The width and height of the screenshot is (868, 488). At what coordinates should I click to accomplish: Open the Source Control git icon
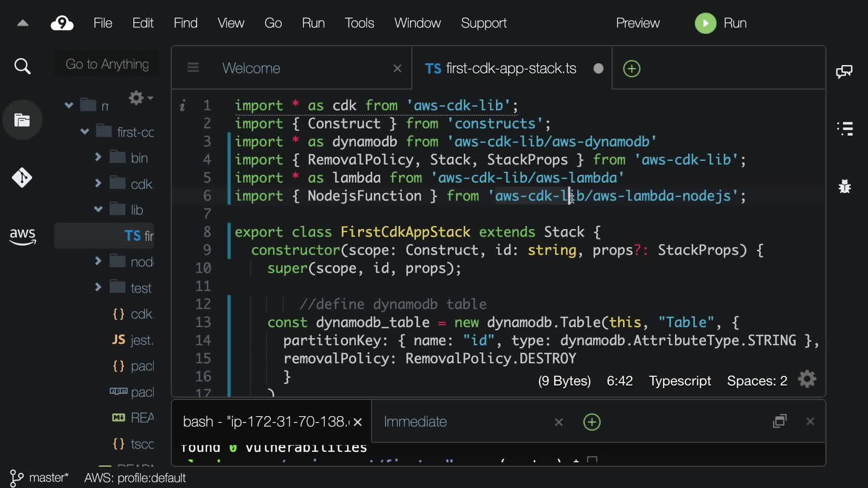[x=22, y=178]
